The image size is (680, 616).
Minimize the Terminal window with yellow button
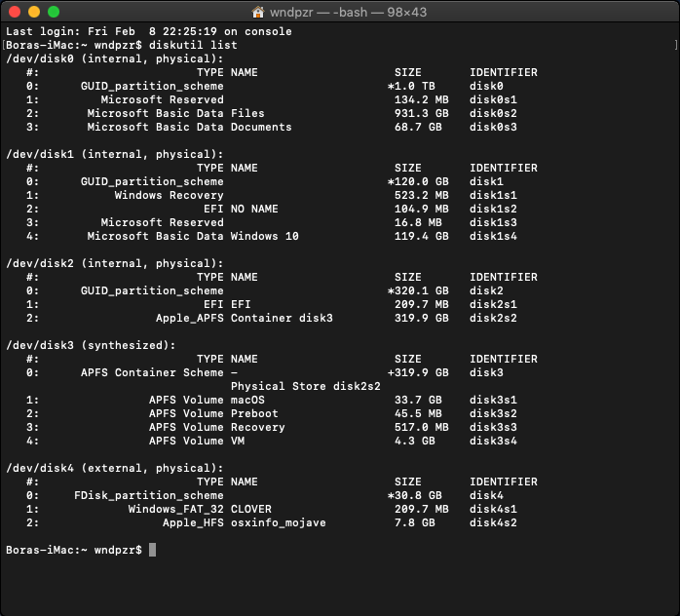point(33,13)
